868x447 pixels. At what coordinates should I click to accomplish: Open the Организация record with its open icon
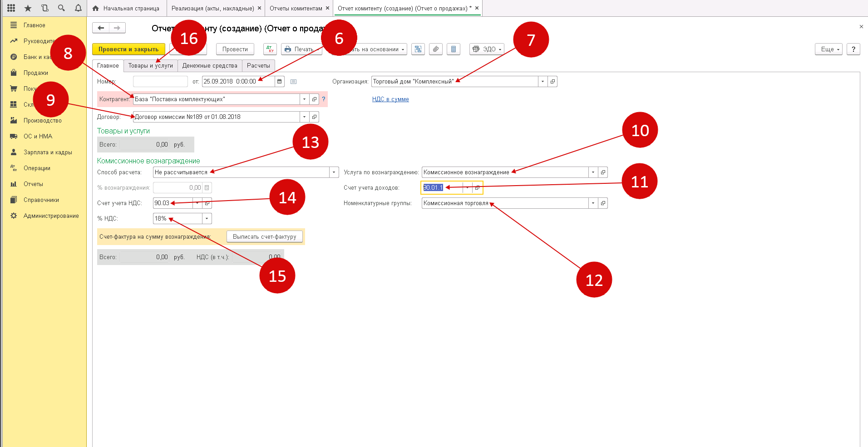[552, 82]
